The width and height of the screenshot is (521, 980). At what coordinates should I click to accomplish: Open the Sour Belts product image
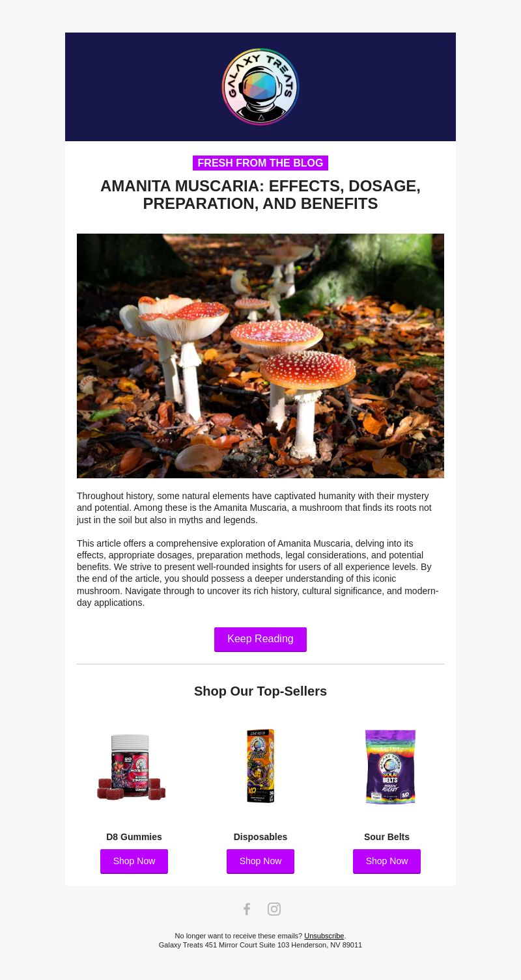(390, 767)
